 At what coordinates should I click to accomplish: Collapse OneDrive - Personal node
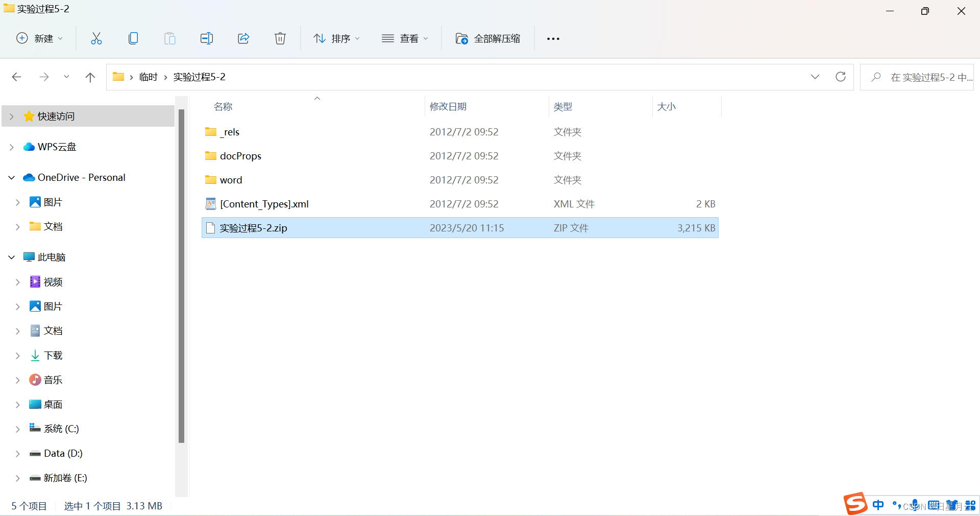[x=12, y=178]
